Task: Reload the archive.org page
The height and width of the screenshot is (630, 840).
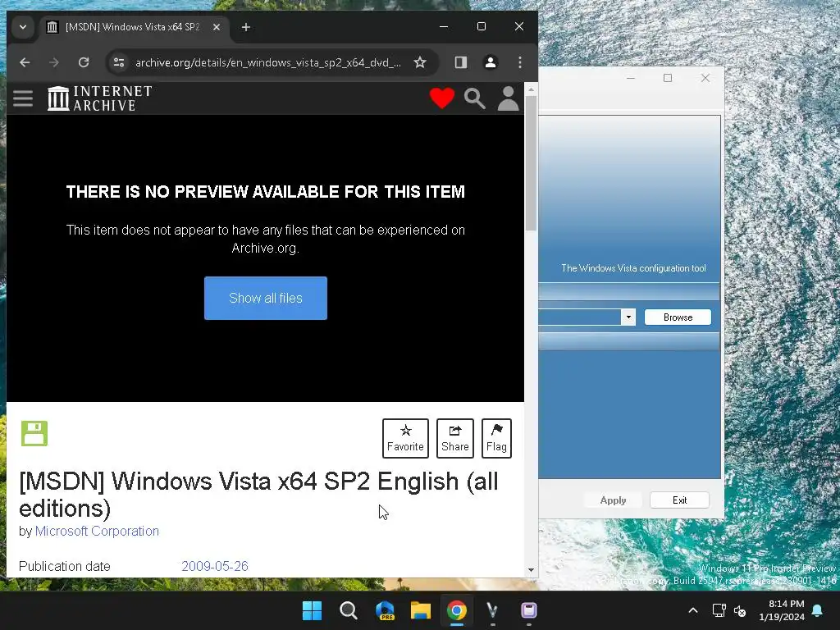Action: pos(84,62)
